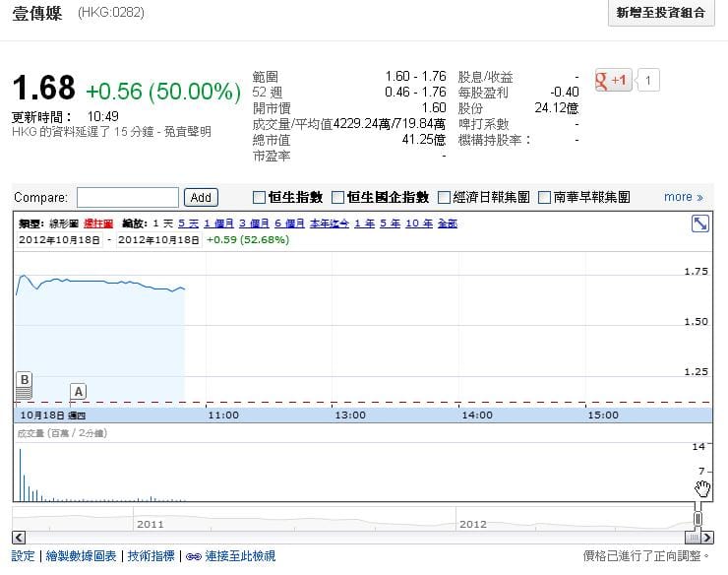Select 1 個月 zoom range
This screenshot has width=728, height=575.
218,224
